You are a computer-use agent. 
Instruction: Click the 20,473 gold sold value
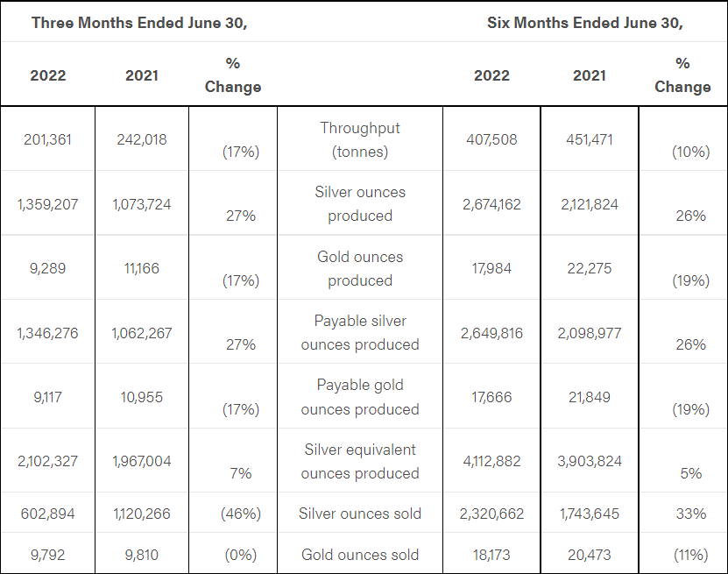pyautogui.click(x=590, y=555)
